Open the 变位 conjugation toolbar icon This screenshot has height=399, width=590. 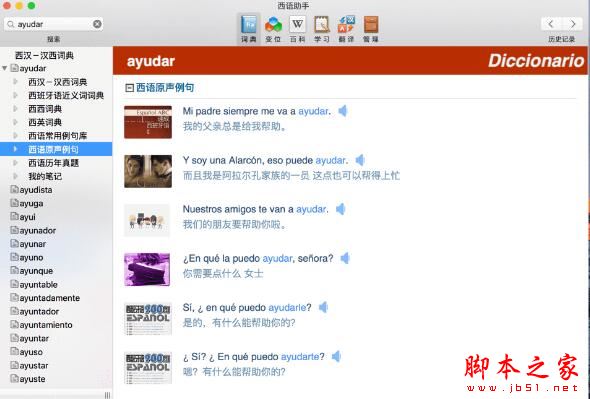pos(273,29)
